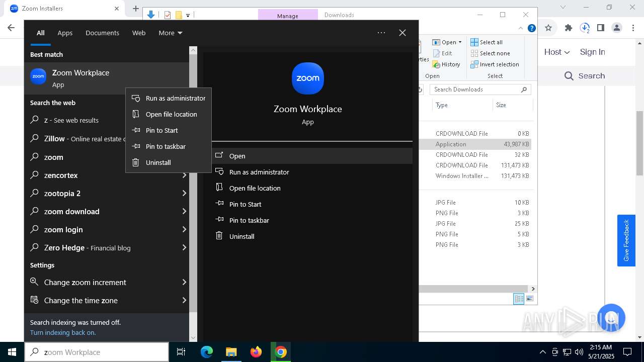Sort Explorer files by Size column

pyautogui.click(x=512, y=105)
